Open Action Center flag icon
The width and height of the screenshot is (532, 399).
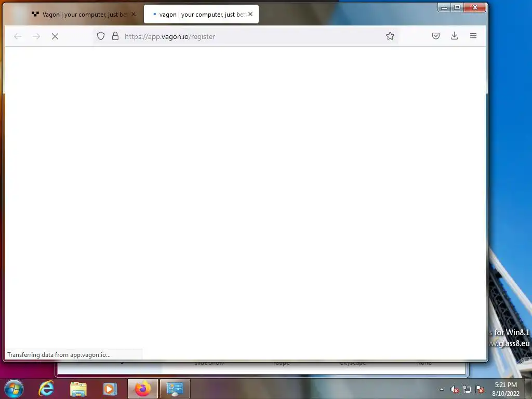[480, 390]
